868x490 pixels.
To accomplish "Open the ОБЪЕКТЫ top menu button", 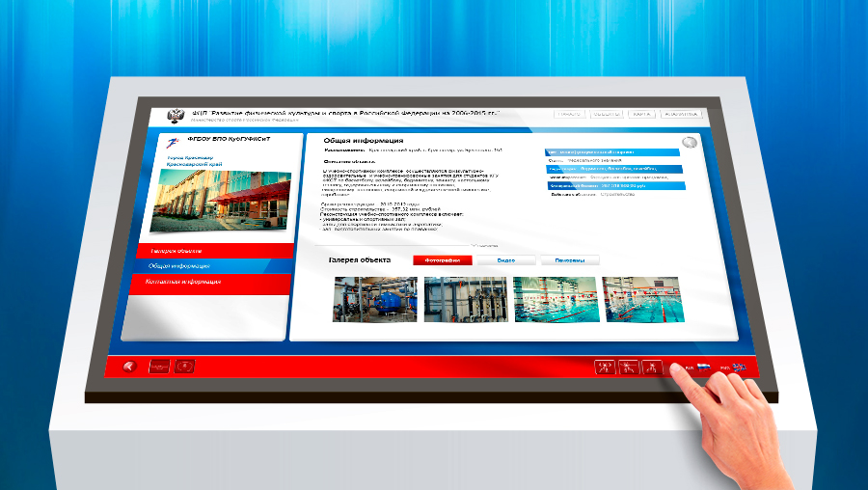I will point(607,114).
